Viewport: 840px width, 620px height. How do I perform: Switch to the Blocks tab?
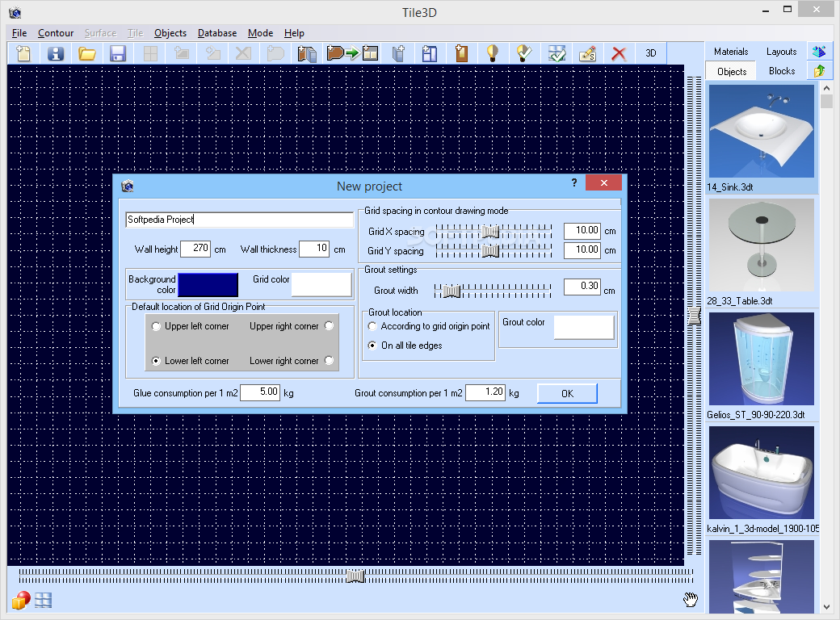(x=782, y=71)
